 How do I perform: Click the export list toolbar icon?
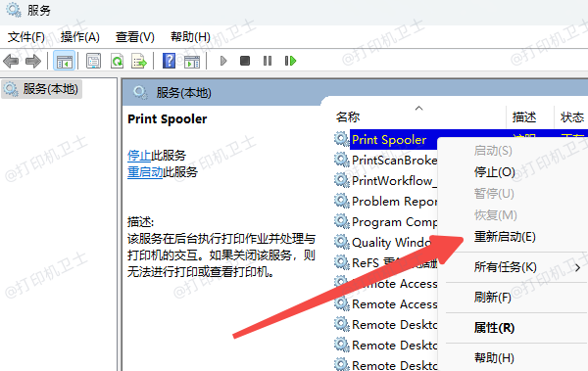pyautogui.click(x=139, y=61)
